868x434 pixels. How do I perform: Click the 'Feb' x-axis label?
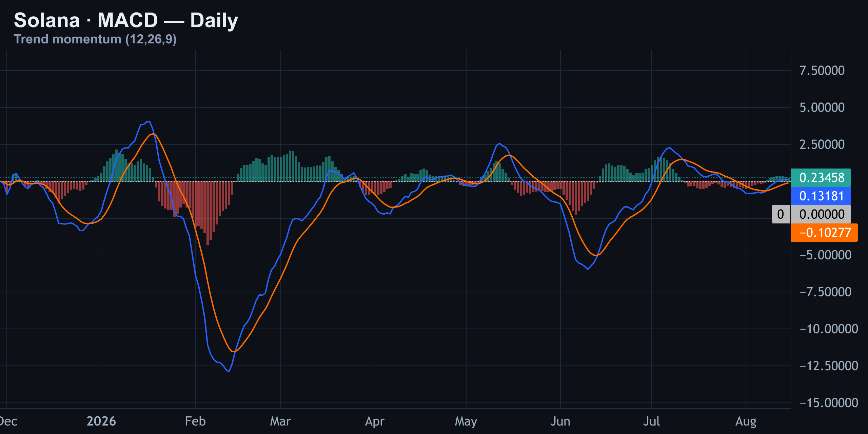[x=195, y=421]
